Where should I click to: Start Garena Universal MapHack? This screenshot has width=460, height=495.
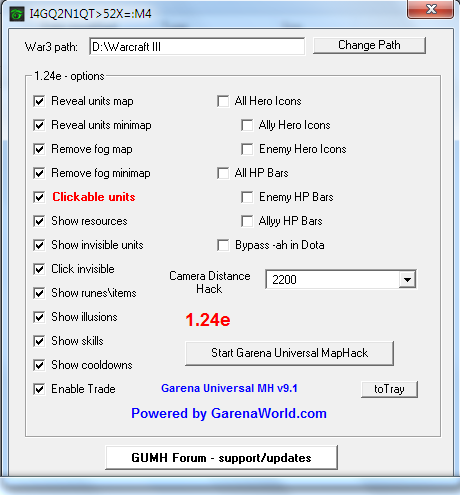[289, 353]
